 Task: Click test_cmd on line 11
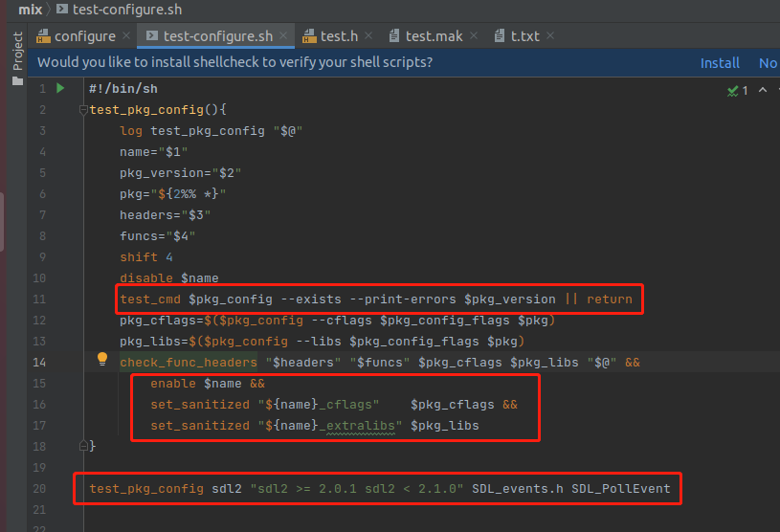click(150, 299)
